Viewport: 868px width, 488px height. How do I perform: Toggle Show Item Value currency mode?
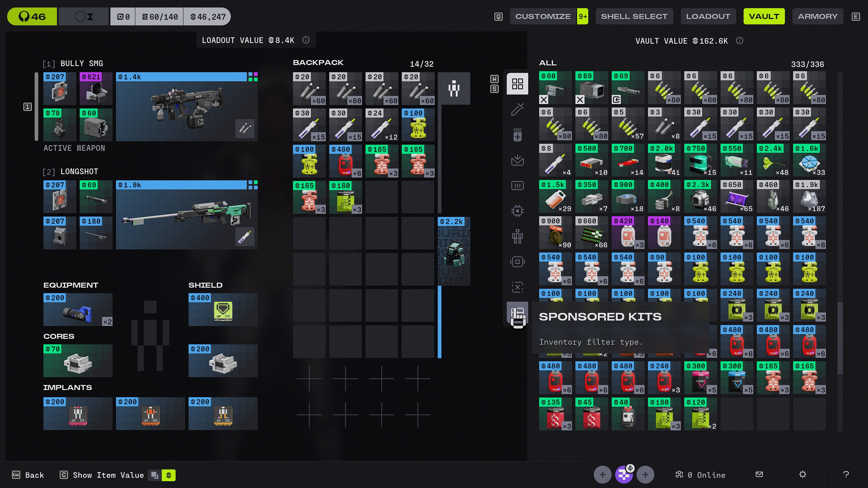click(169, 475)
